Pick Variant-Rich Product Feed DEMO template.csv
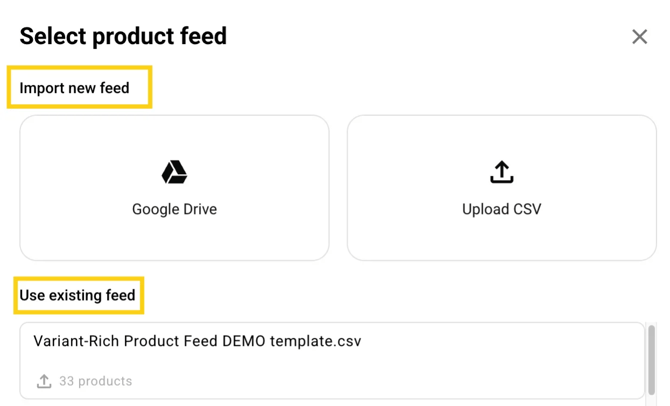Screen dimensions: 670x406 click(x=197, y=341)
